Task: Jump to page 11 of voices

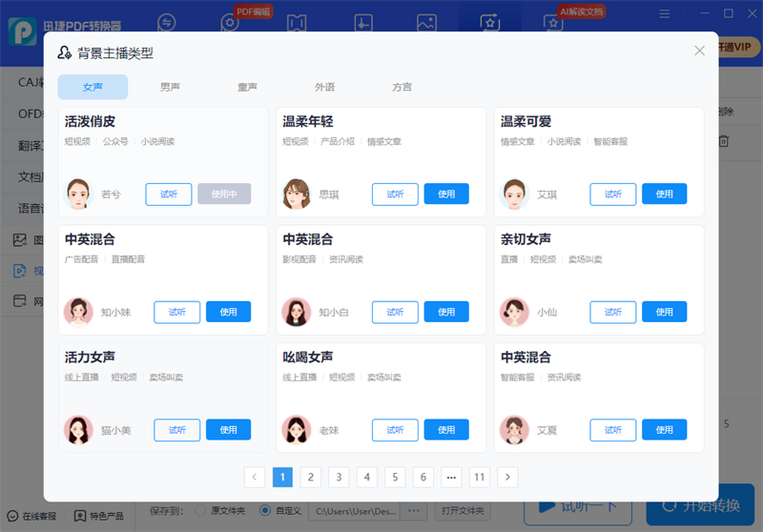Action: [x=479, y=477]
